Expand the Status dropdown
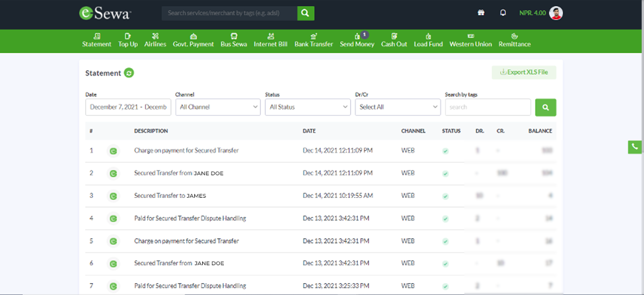 tap(307, 107)
